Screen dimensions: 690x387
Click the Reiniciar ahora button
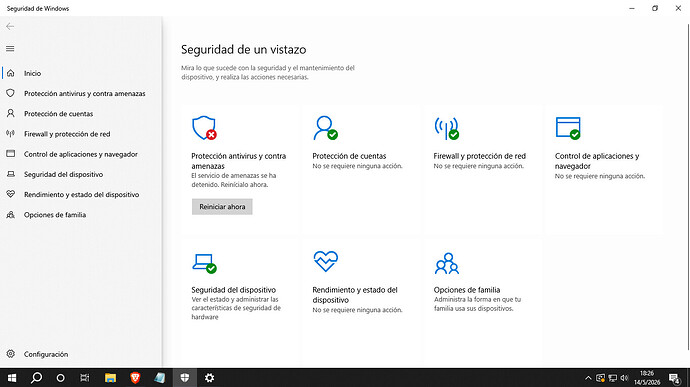(x=222, y=206)
